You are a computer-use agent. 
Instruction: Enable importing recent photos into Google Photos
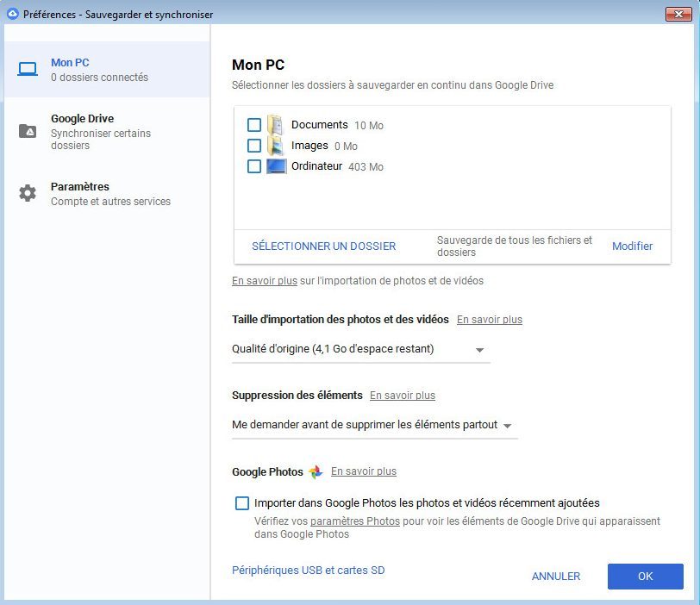[x=242, y=503]
